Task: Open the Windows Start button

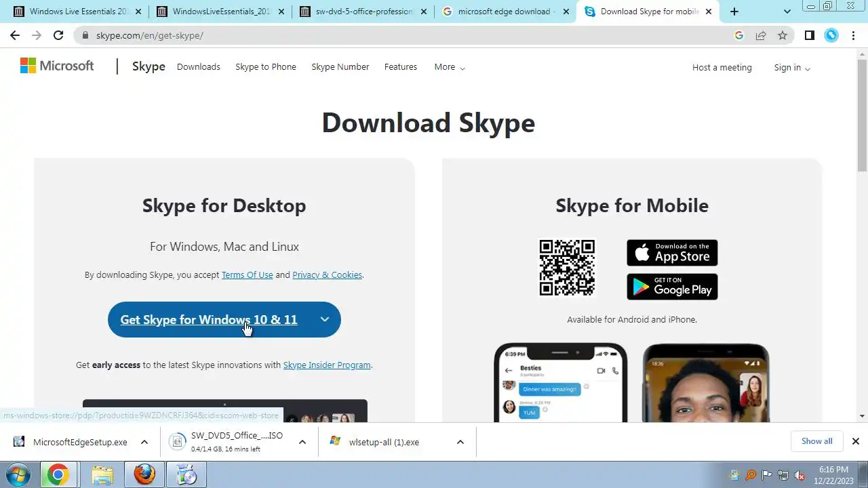Action: (x=19, y=475)
